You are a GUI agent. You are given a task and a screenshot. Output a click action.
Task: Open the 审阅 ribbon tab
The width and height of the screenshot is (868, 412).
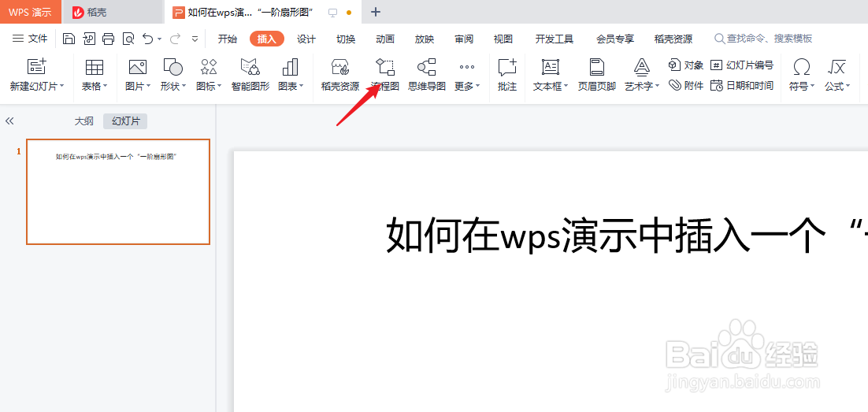coord(464,39)
